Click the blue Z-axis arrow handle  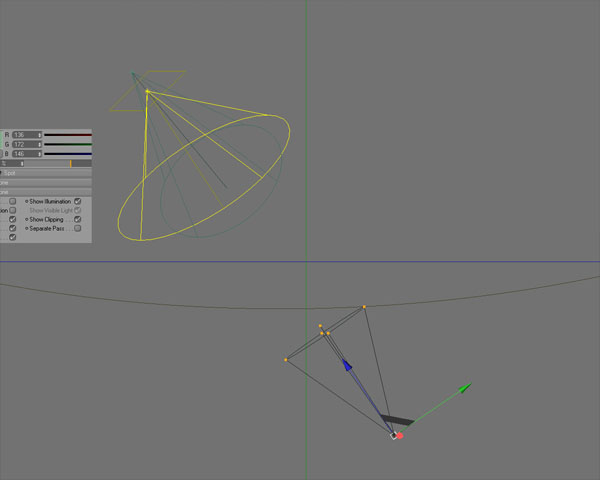click(347, 365)
